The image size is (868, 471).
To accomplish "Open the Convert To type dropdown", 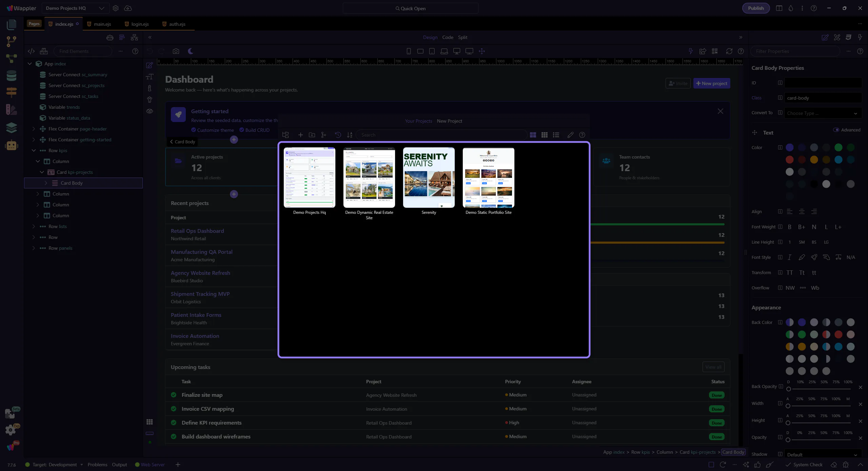I will [x=822, y=113].
